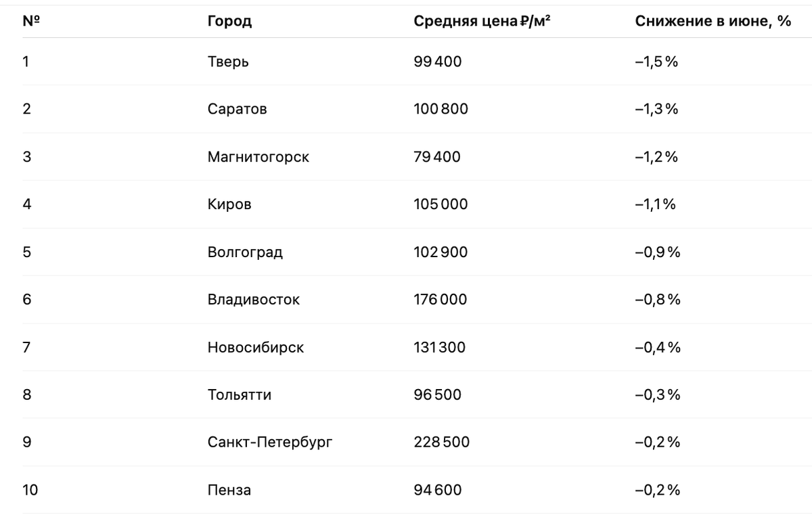Select the Тверь city cell
Image resolution: width=812 pixels, height=517 pixels.
click(228, 62)
